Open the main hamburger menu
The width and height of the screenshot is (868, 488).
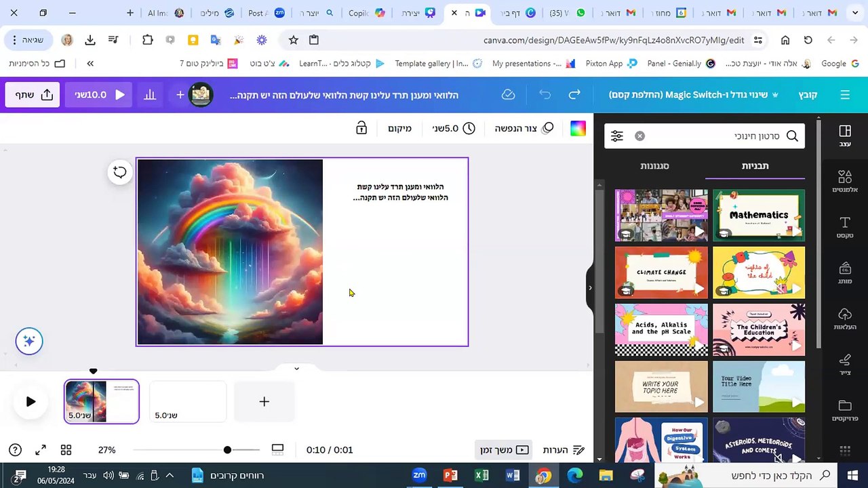845,95
